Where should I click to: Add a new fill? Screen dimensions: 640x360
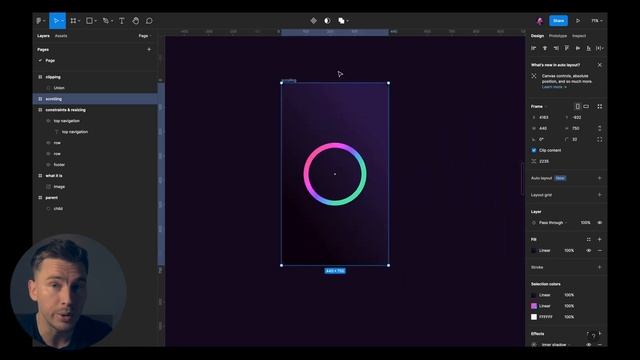[600, 239]
